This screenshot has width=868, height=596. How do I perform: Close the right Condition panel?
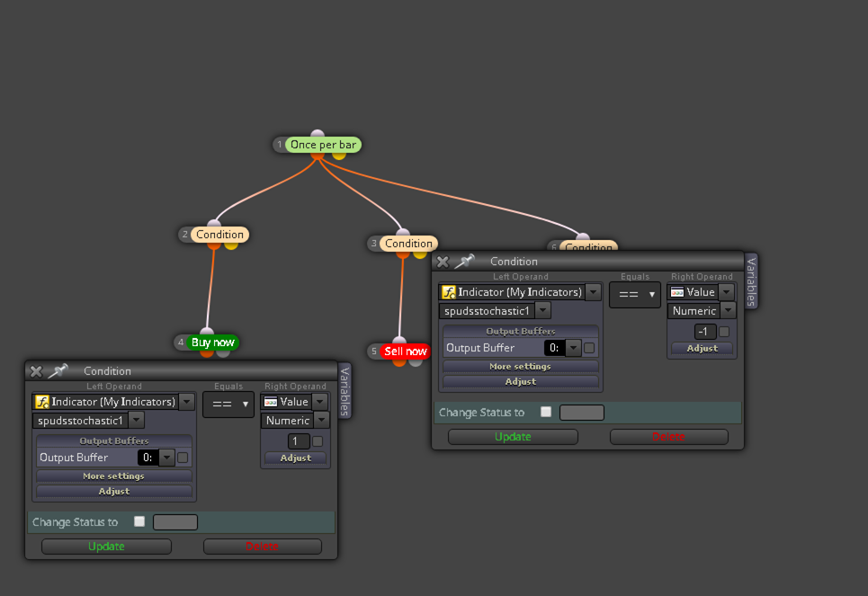[443, 262]
